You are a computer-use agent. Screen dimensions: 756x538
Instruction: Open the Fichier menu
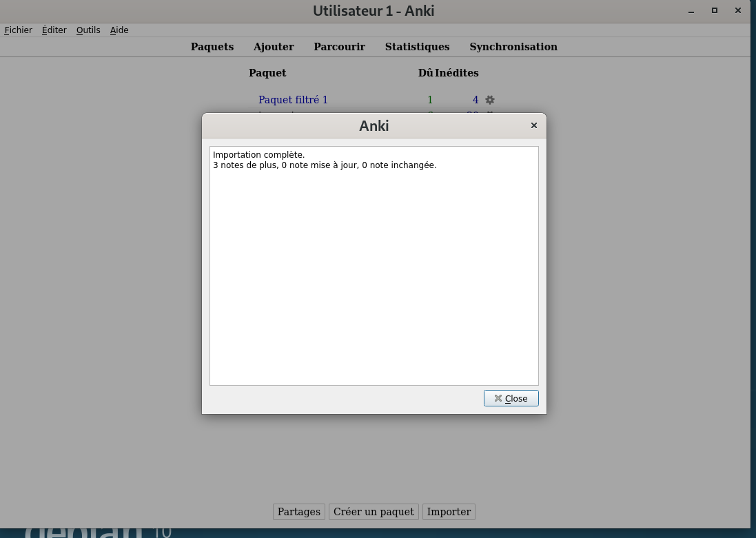(19, 30)
